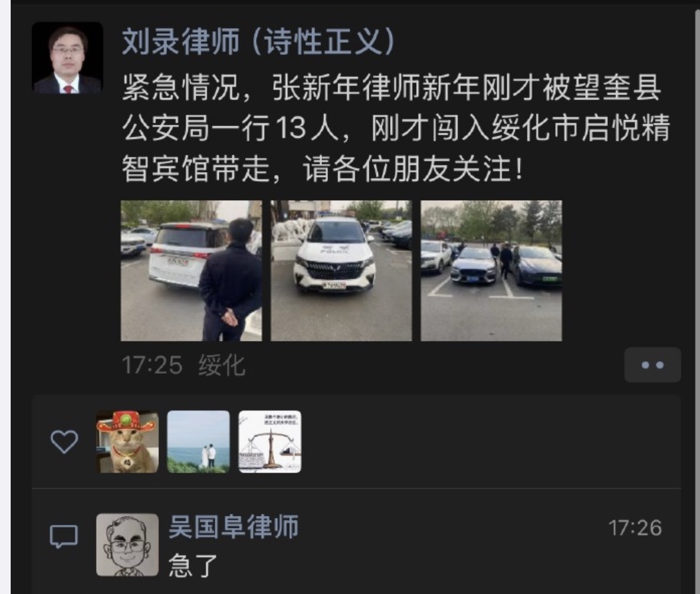Image resolution: width=700 pixels, height=594 pixels.
Task: Tap the 绥化 location tag
Action: (x=222, y=365)
